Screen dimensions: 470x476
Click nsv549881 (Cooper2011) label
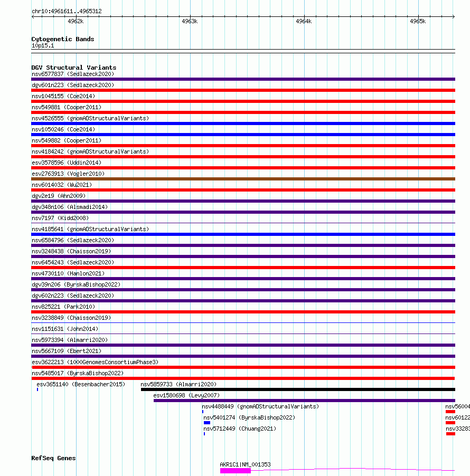67,107
